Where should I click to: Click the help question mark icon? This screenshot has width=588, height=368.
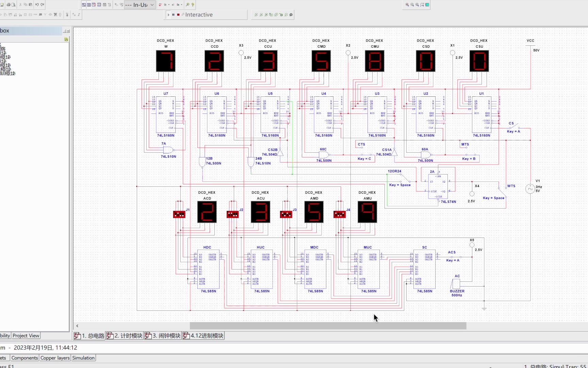pos(193,5)
